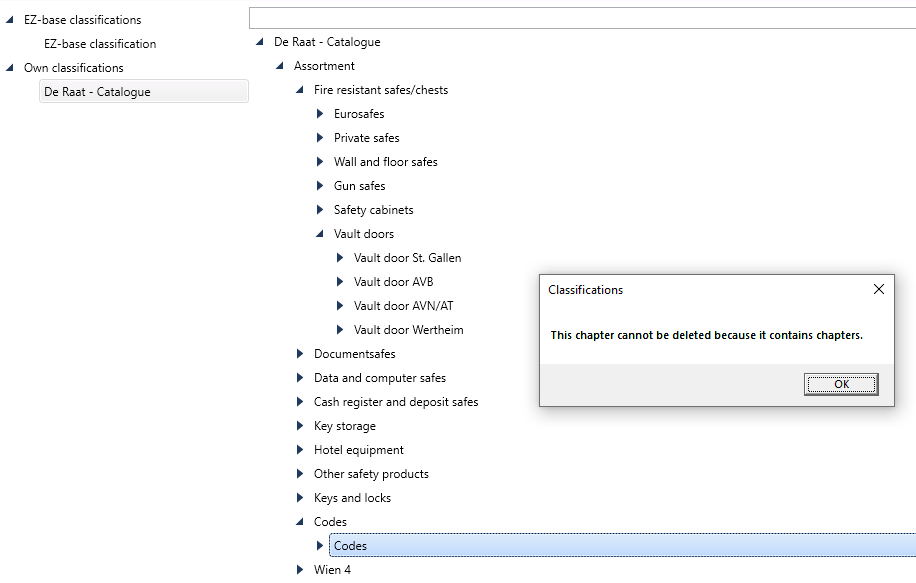
Task: Close the Classifications dialog with X
Action: (879, 289)
